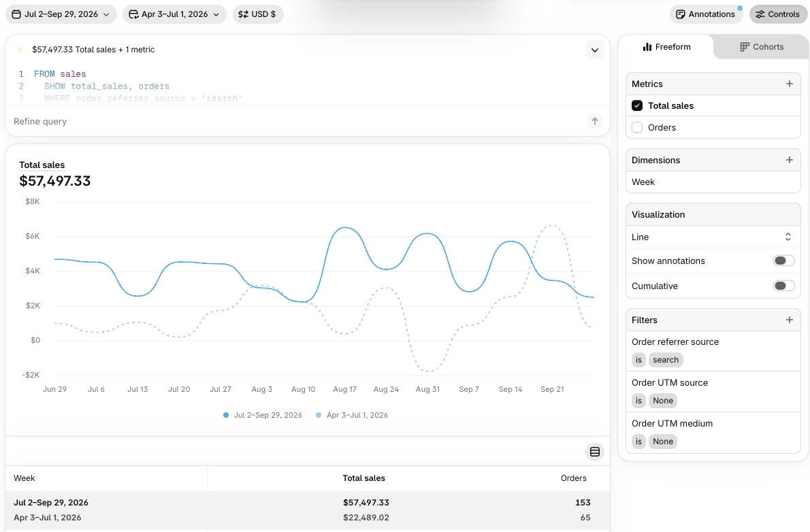Click the Sep 21 x-axis label
This screenshot has height=532, width=810.
tap(552, 389)
